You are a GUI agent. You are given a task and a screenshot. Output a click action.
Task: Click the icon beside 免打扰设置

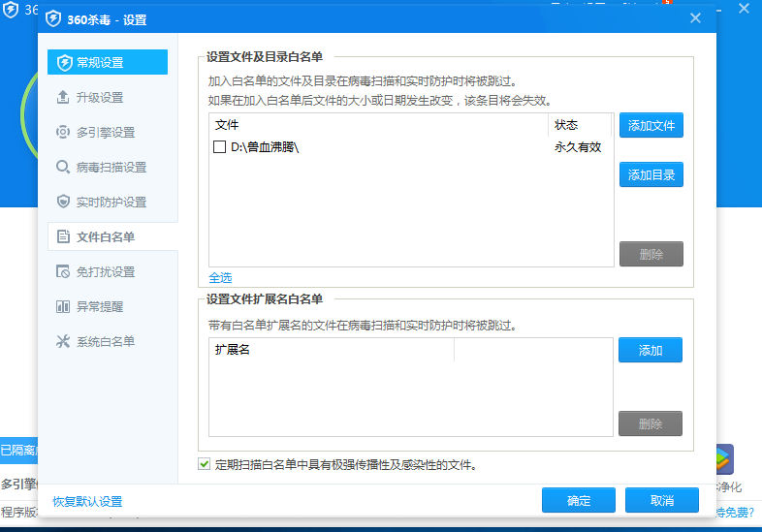(64, 272)
